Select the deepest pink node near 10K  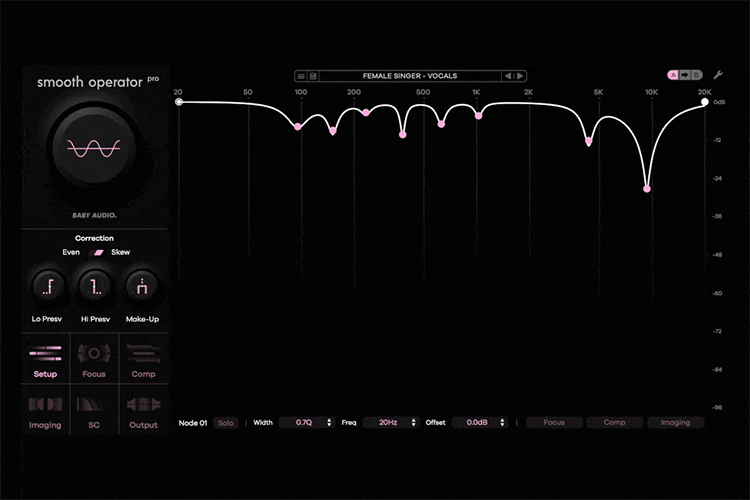coord(647,189)
